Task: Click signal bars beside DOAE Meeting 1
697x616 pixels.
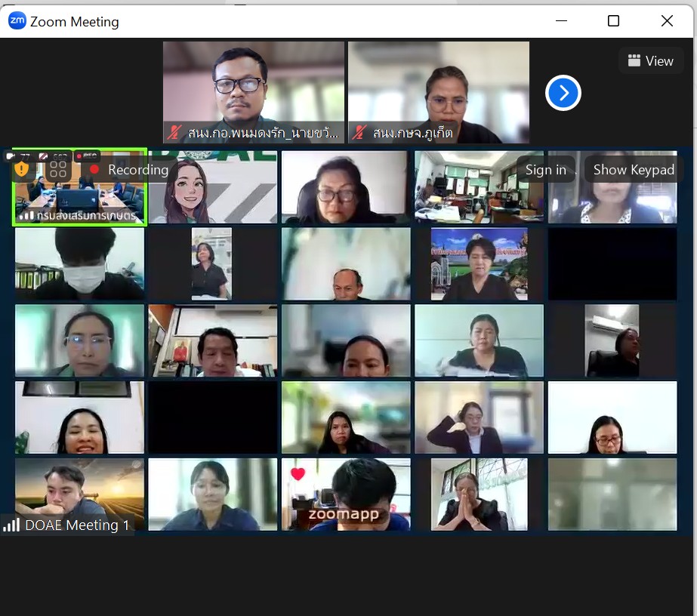Action: [11, 525]
